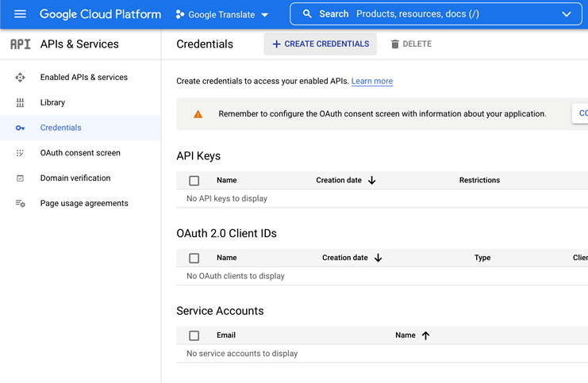Open the hamburger navigation menu
This screenshot has width=588, height=383.
click(x=20, y=14)
